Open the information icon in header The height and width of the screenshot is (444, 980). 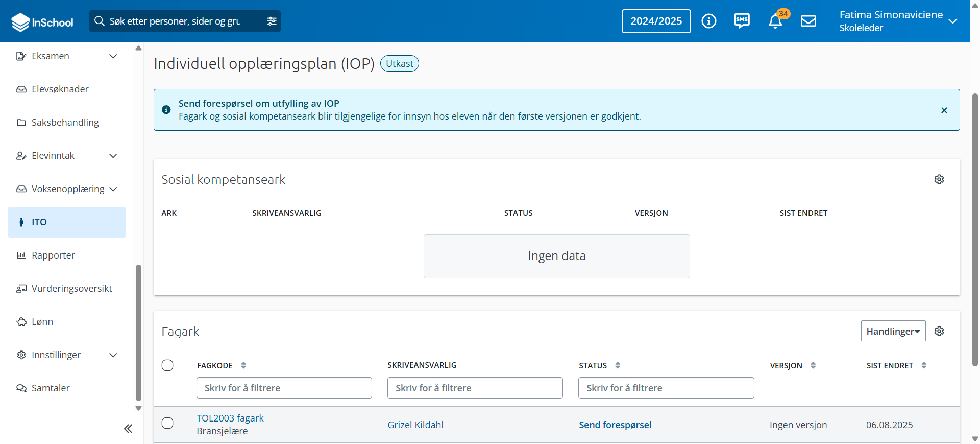tap(709, 21)
